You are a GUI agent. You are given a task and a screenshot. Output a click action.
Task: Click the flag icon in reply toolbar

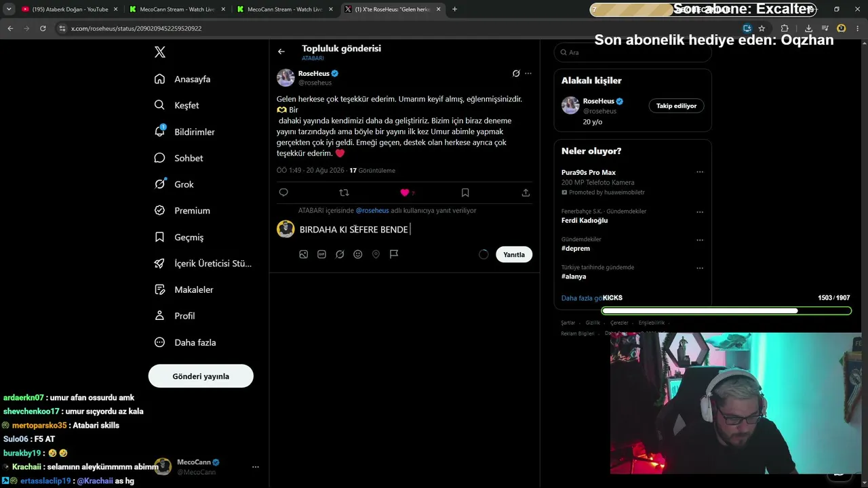click(x=394, y=254)
